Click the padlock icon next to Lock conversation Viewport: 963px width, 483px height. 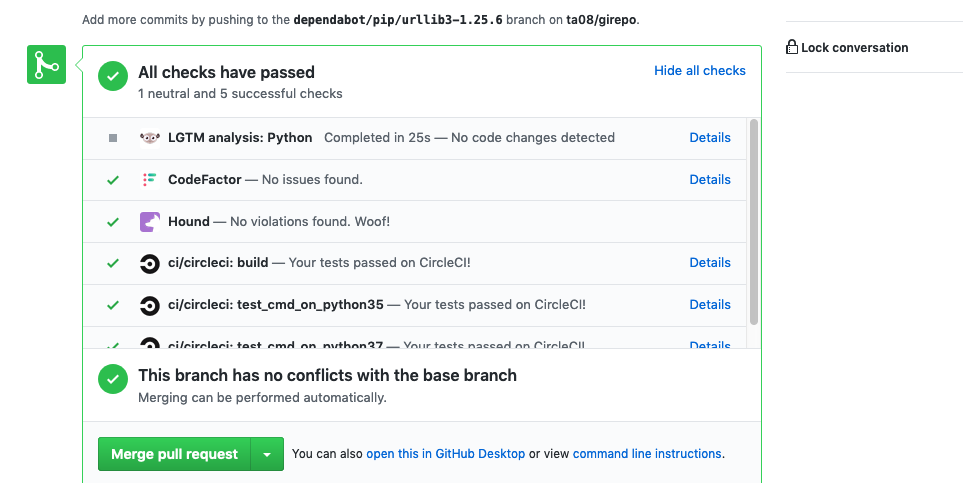click(792, 47)
